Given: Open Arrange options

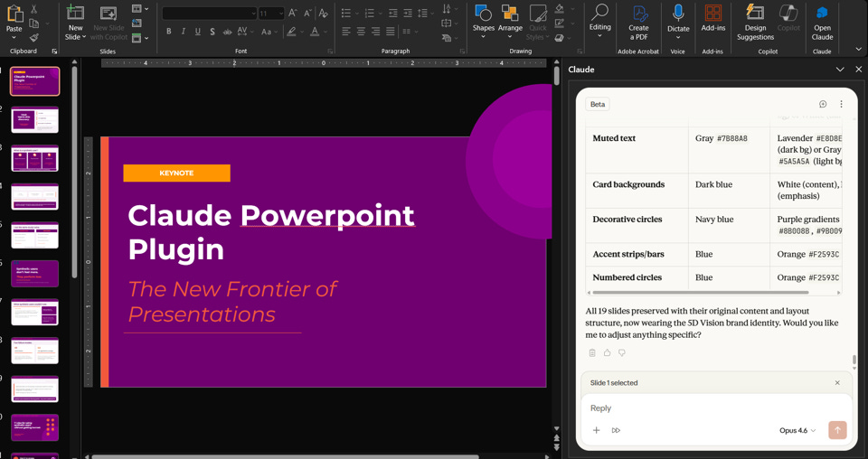Looking at the screenshot, I should coord(510,19).
